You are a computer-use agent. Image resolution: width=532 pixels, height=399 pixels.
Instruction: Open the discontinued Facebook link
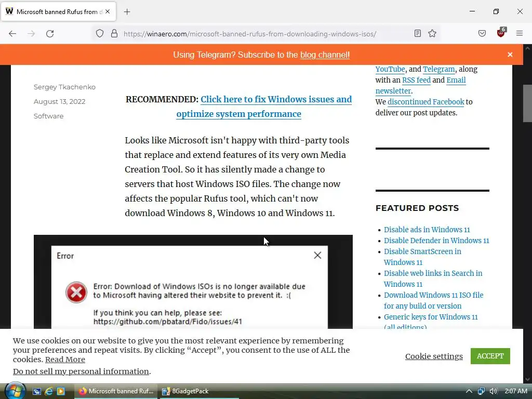pyautogui.click(x=426, y=102)
